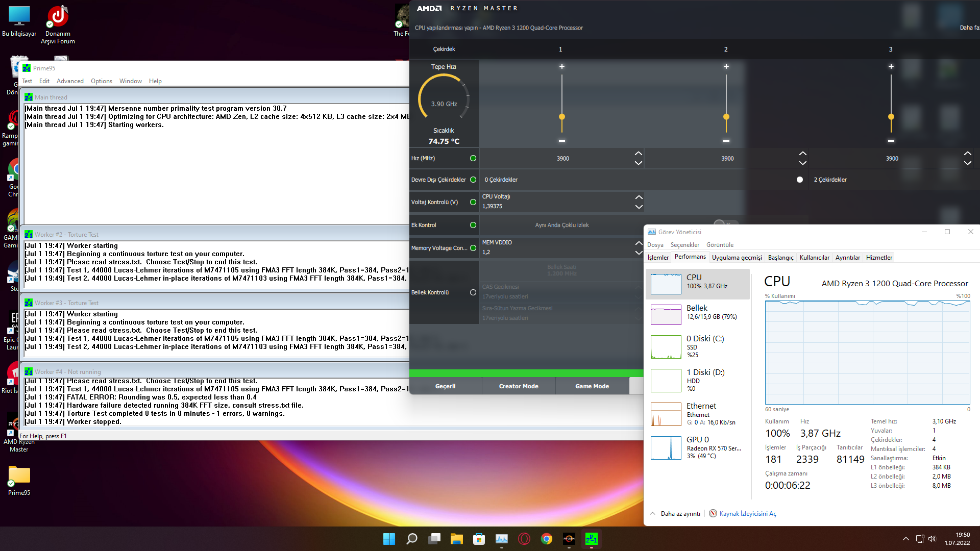This screenshot has height=551, width=980.
Task: Open Prime95 Options menu
Action: click(x=102, y=81)
